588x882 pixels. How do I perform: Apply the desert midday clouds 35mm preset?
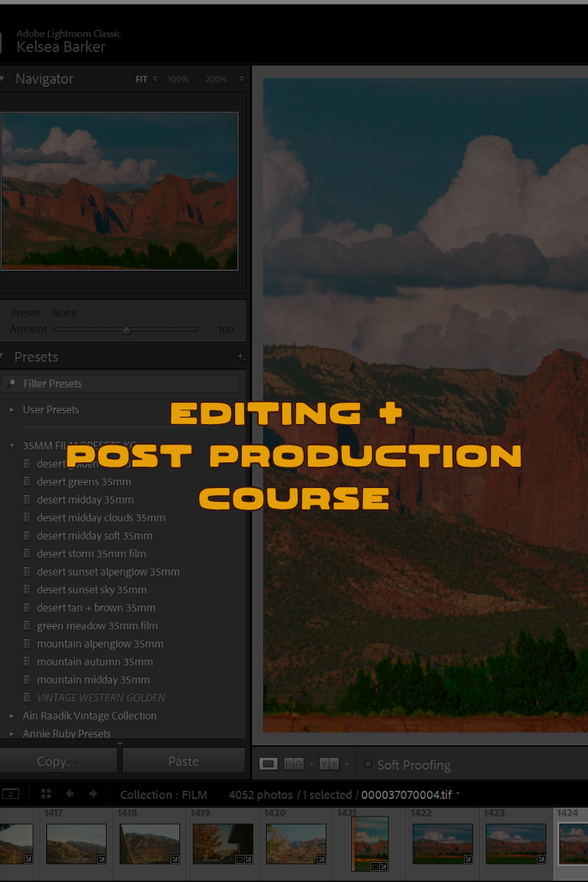point(101,518)
